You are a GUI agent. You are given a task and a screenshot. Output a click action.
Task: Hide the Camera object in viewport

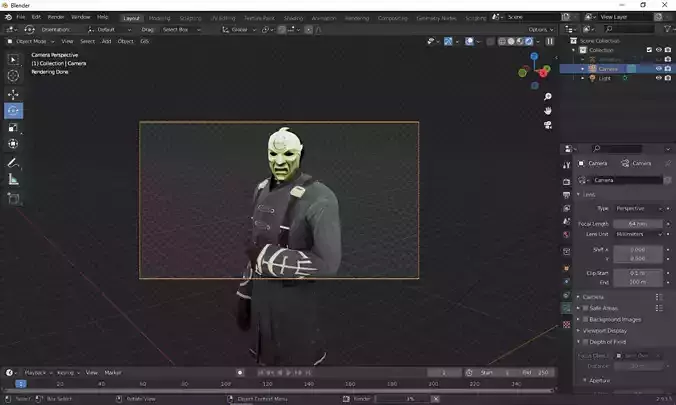[659, 69]
